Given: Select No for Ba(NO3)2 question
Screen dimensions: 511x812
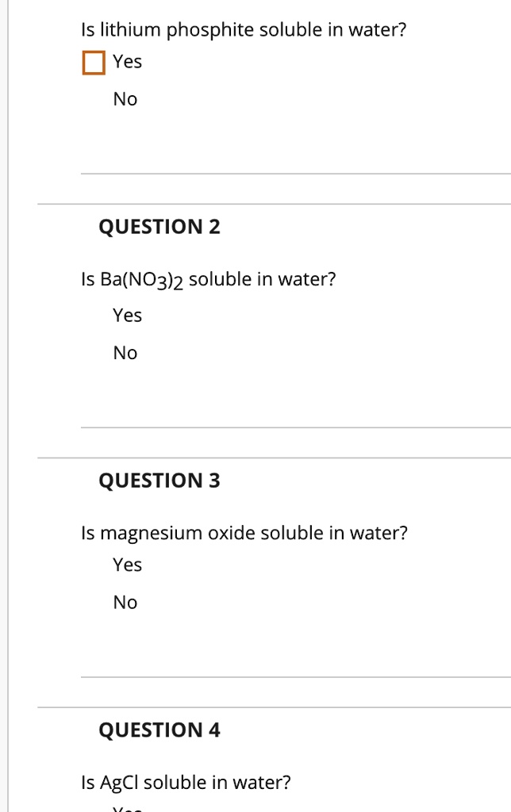Looking at the screenshot, I should tap(125, 353).
